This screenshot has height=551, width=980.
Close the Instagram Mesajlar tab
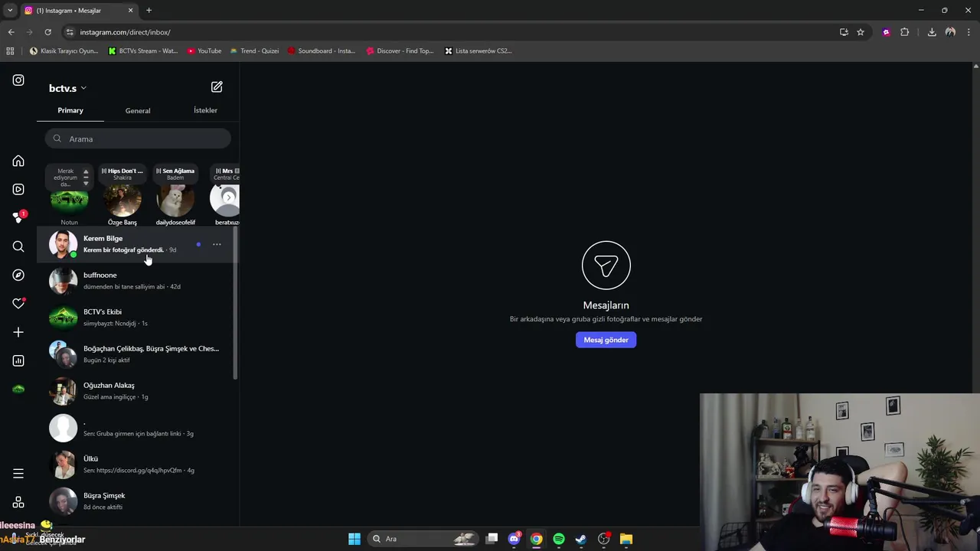pos(130,11)
